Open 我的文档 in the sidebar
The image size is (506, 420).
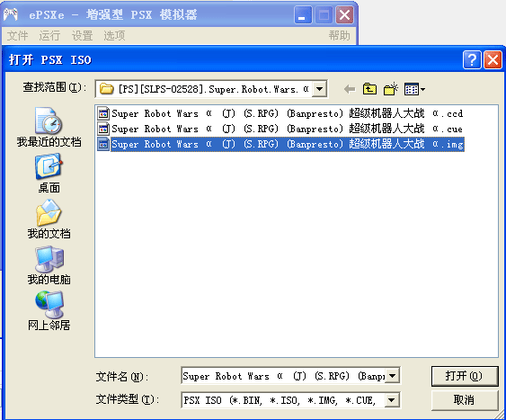[49, 219]
